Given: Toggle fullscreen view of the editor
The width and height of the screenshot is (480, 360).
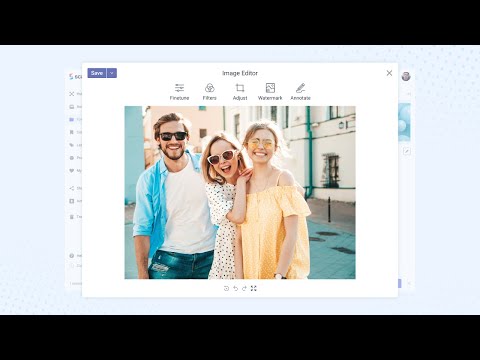Looking at the screenshot, I should 254,288.
